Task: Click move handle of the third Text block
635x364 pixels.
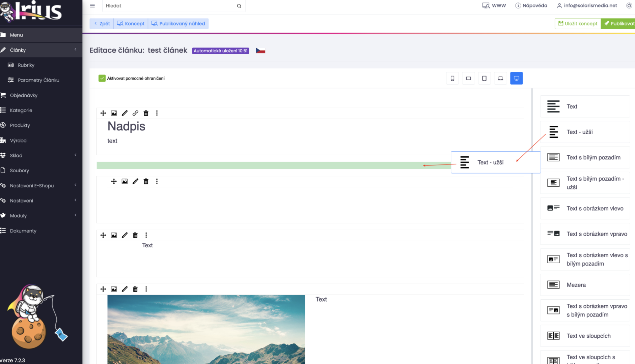Action: 103,235
